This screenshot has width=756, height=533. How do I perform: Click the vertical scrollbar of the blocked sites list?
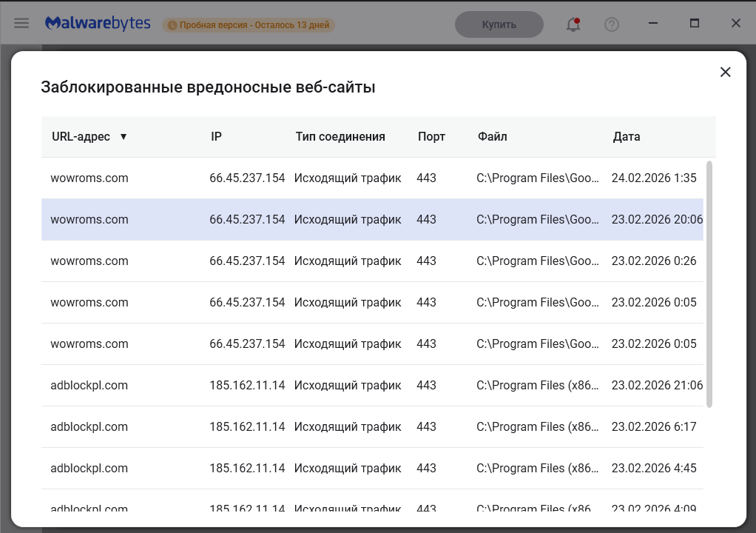point(709,284)
